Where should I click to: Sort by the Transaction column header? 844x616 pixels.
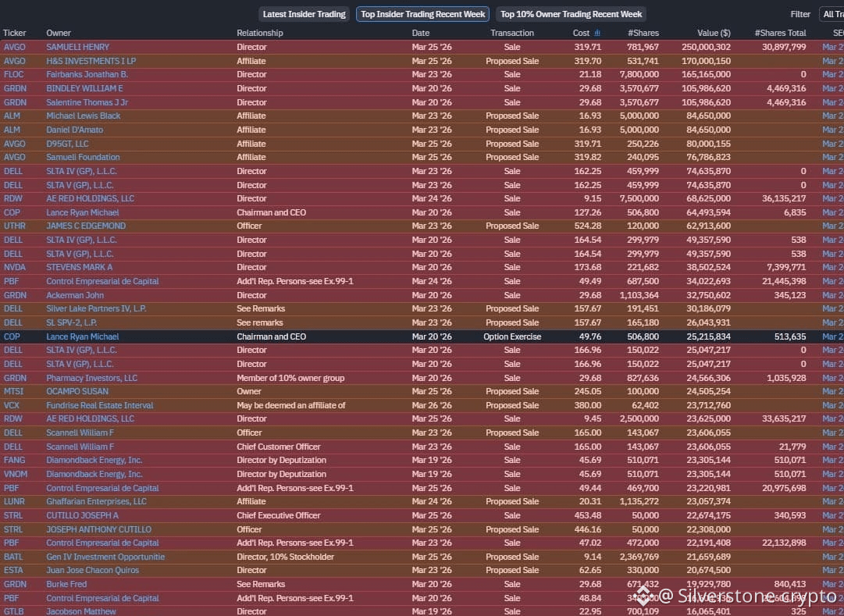(x=512, y=33)
